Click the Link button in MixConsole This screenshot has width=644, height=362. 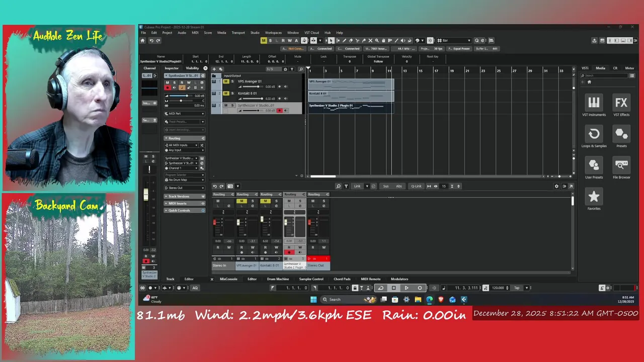(357, 186)
